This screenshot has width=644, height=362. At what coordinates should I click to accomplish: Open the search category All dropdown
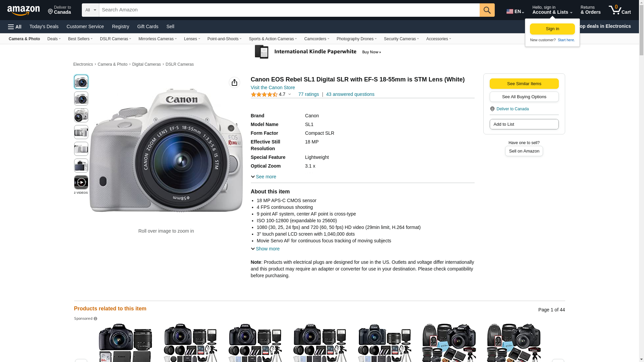pyautogui.click(x=90, y=10)
